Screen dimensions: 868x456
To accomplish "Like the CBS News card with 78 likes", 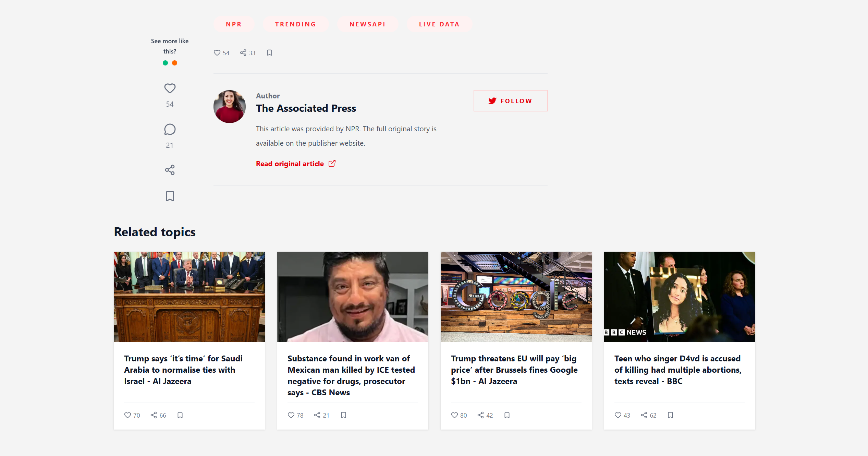I will [x=291, y=415].
